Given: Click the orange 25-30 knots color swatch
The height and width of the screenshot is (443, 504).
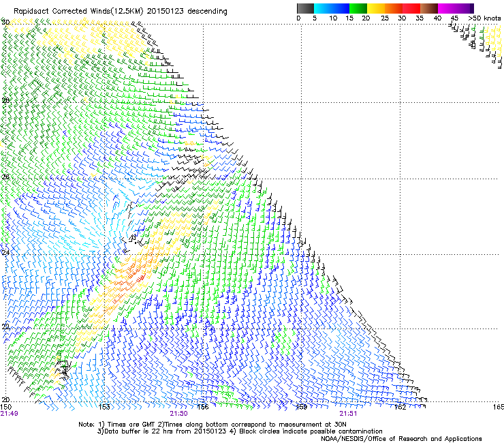Looking at the screenshot, I should click(x=394, y=8).
